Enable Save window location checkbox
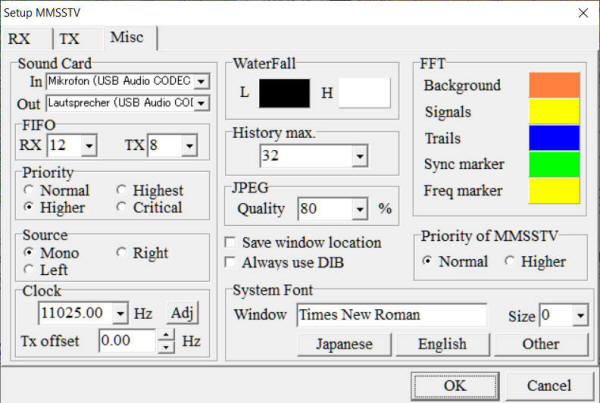This screenshot has height=403, width=600. [232, 243]
